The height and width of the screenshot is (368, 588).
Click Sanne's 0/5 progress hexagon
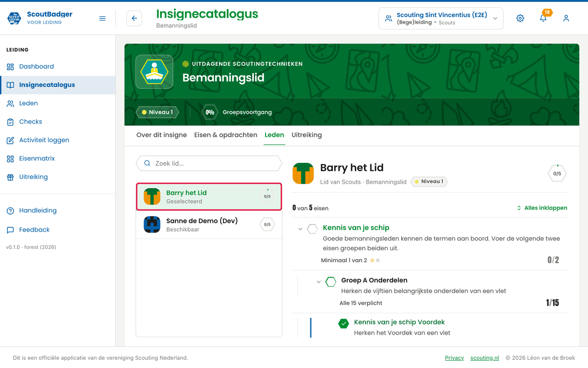[x=267, y=225]
